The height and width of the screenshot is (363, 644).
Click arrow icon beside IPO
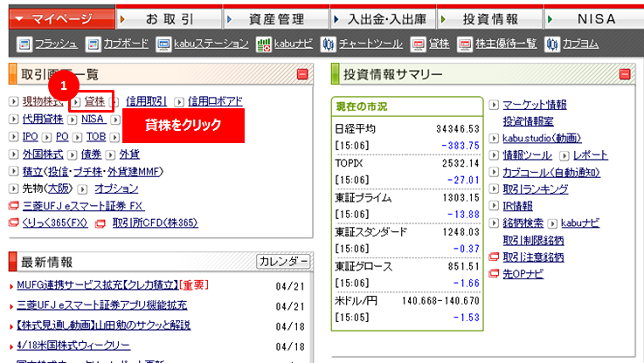point(14,136)
